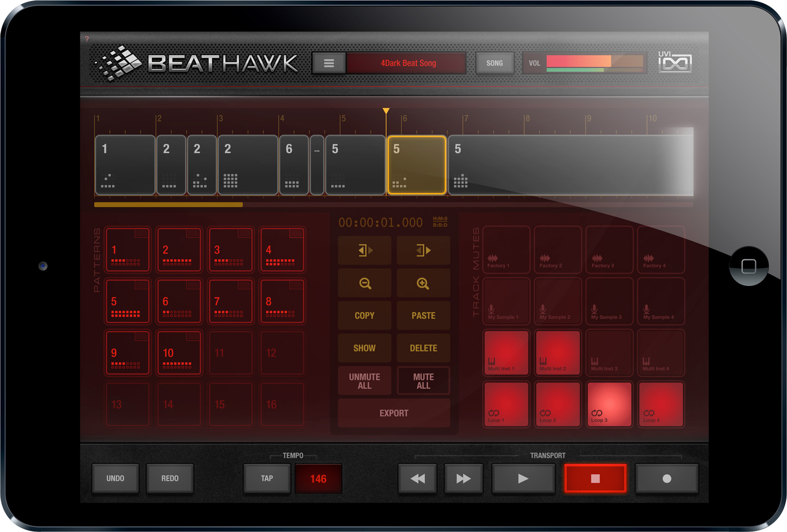This screenshot has height=532, width=787.
Task: Select empty pattern slot 11
Action: click(231, 353)
